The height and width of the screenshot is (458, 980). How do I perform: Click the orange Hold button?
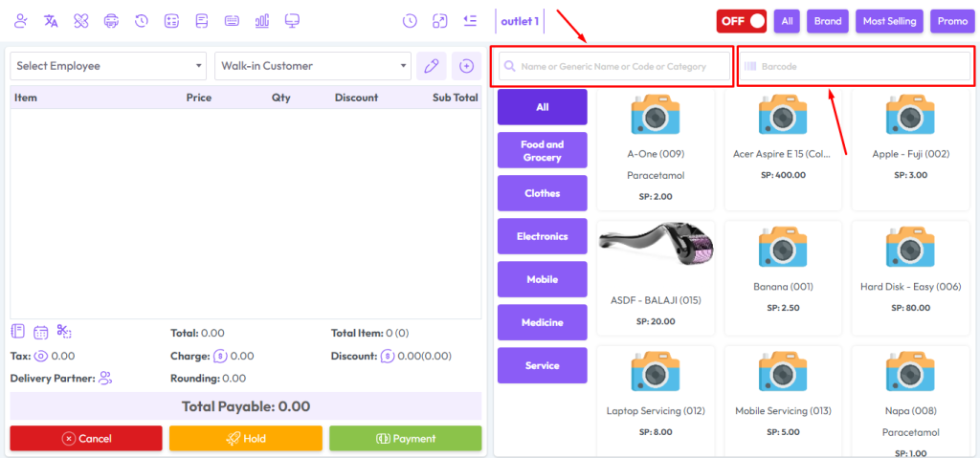(x=246, y=439)
